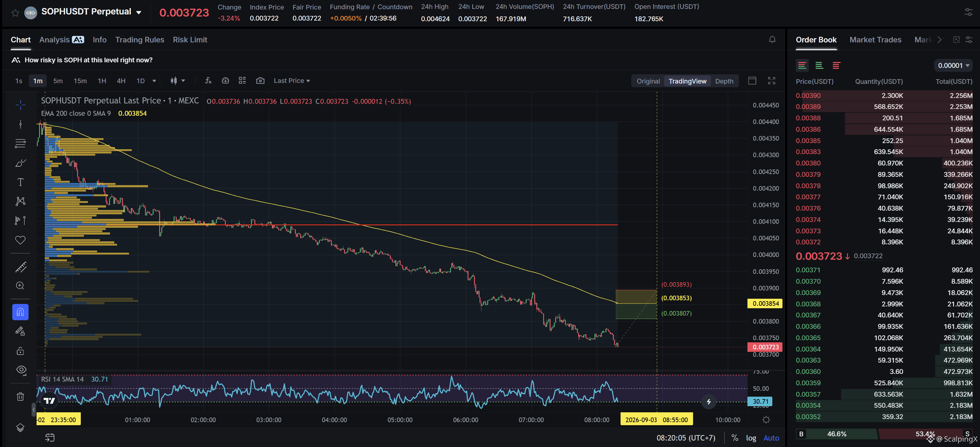Expand the order book precision 0.00001 dropdown
Screen dimensions: 980x447
click(x=953, y=65)
